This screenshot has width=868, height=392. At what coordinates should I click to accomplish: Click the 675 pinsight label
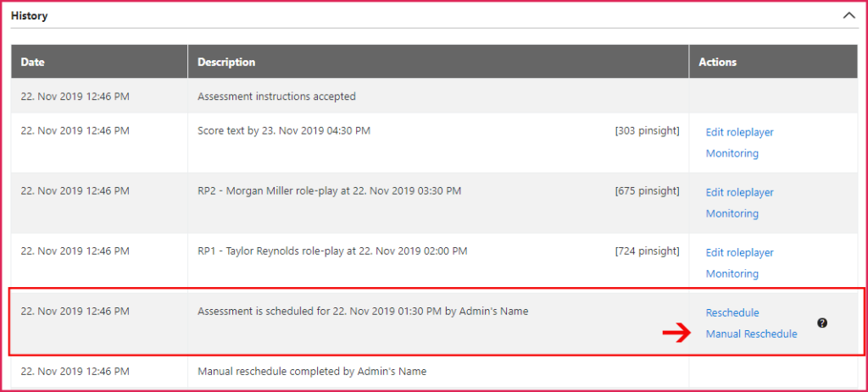point(647,190)
